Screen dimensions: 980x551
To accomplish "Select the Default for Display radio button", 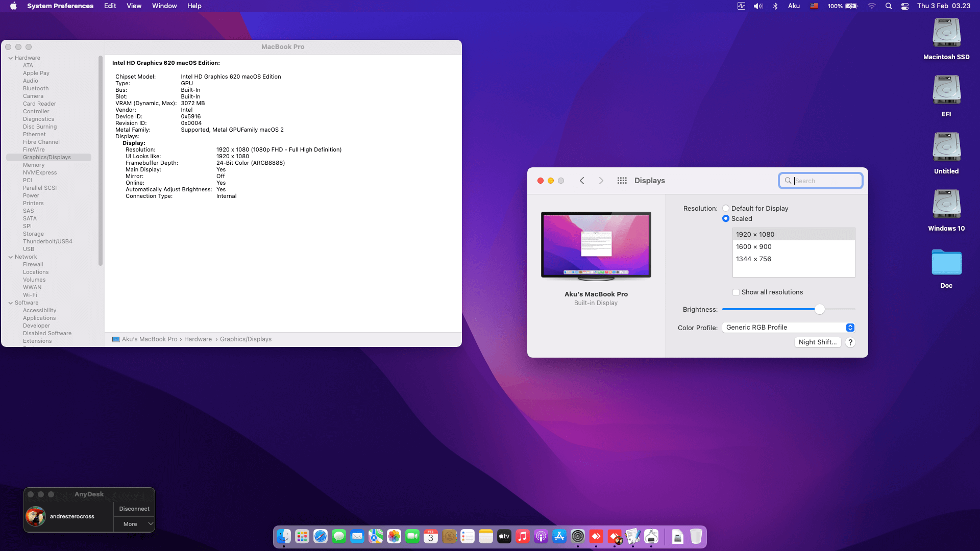I will (x=725, y=208).
